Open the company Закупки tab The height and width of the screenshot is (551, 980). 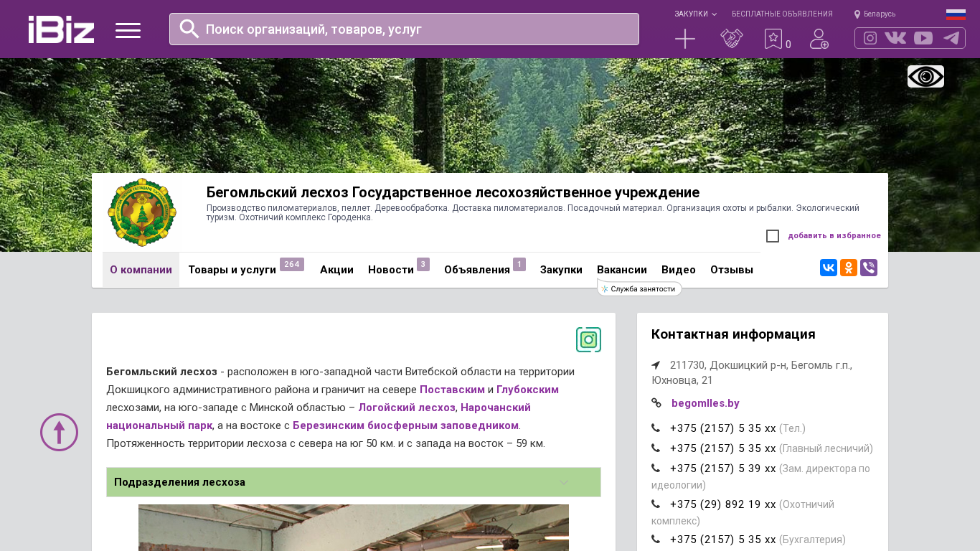click(x=561, y=270)
